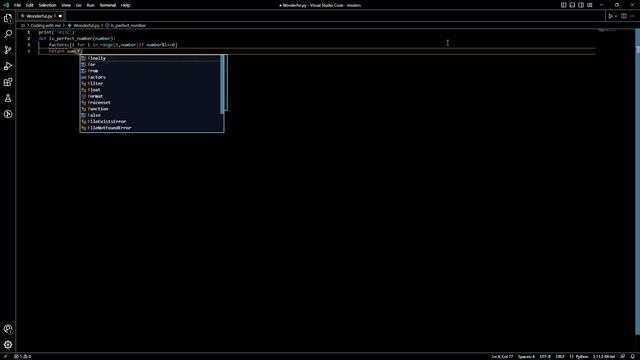Open the Go menu
The height and width of the screenshot is (360, 640).
(x=79, y=5)
